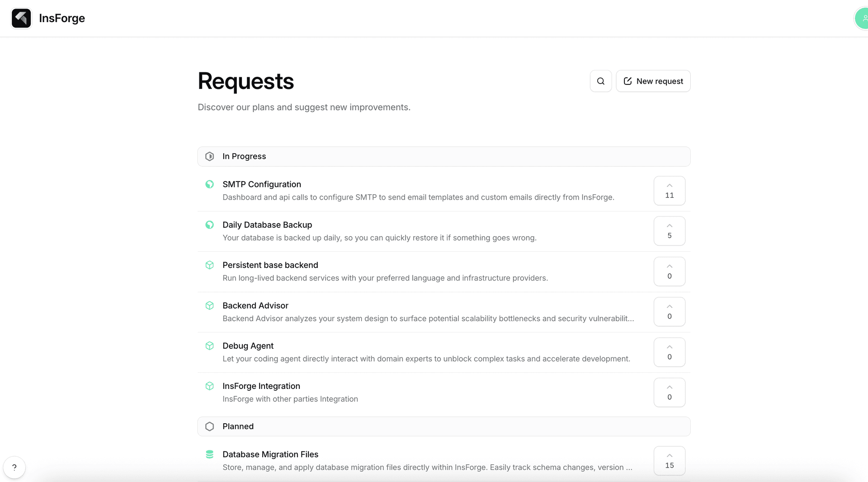Click the InsForge logo in the header
The image size is (868, 482).
[21, 18]
